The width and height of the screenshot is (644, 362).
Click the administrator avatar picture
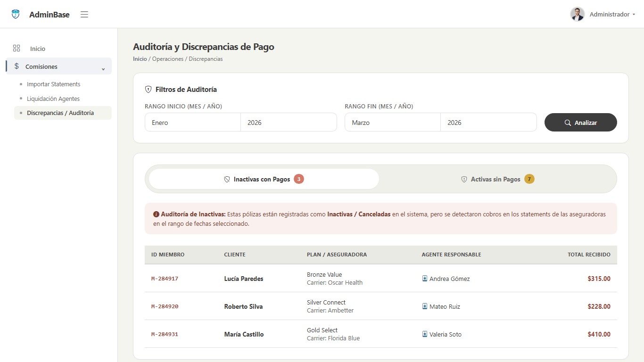(x=577, y=14)
